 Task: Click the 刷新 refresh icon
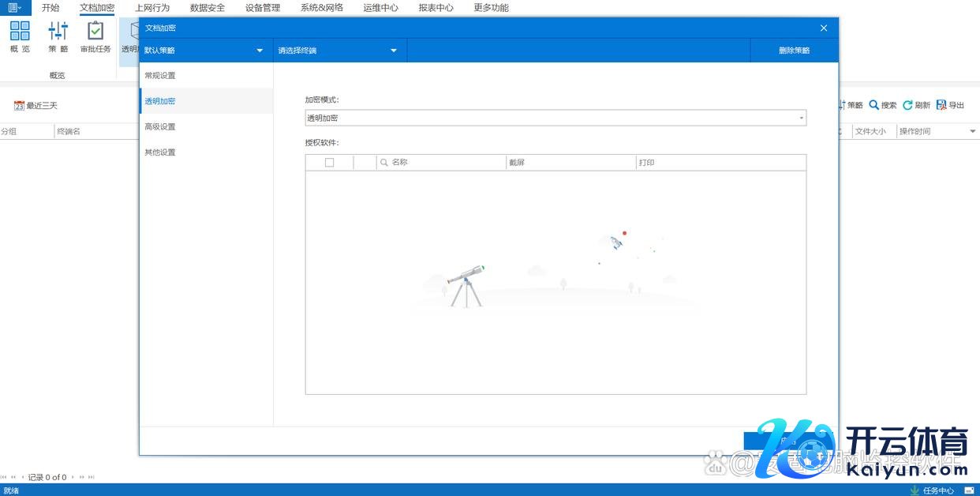coord(907,105)
